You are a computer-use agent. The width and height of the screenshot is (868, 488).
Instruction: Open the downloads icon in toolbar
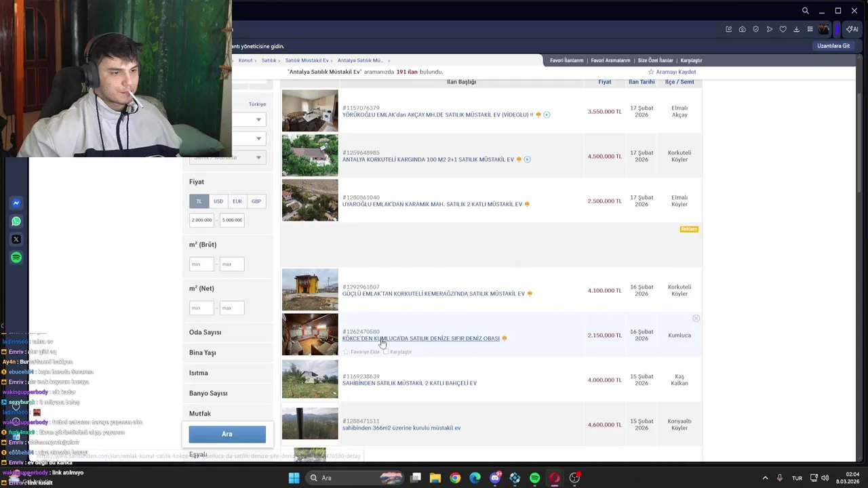pos(797,29)
